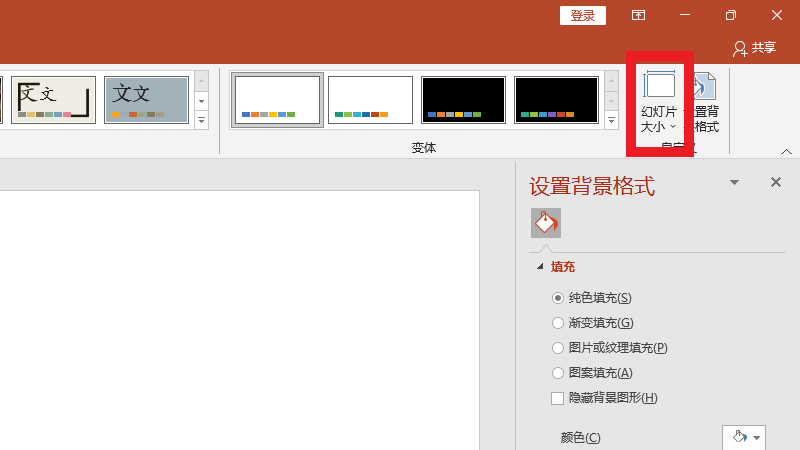Screen dimensions: 800x450
Task: Expand the Themes gallery more arrow
Action: 201,121
